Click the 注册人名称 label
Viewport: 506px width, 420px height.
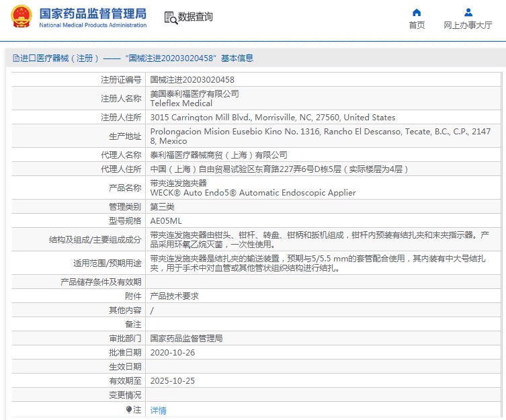(x=121, y=99)
